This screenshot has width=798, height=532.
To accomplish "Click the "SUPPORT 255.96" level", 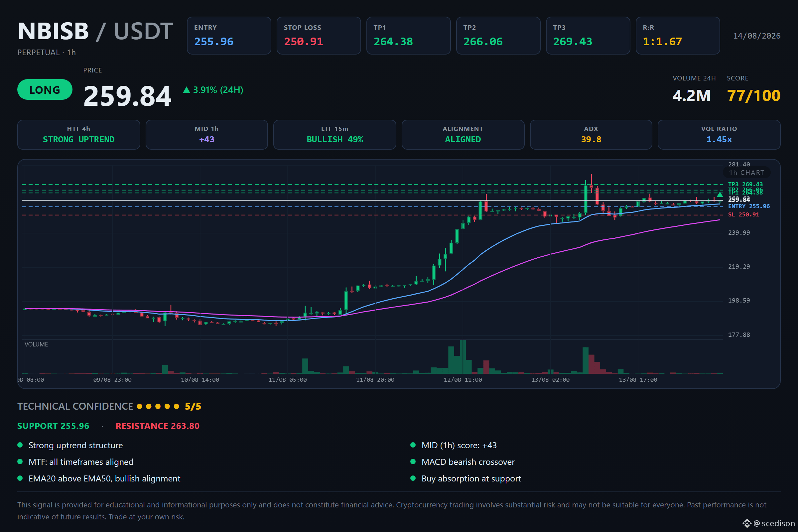I will [53, 426].
